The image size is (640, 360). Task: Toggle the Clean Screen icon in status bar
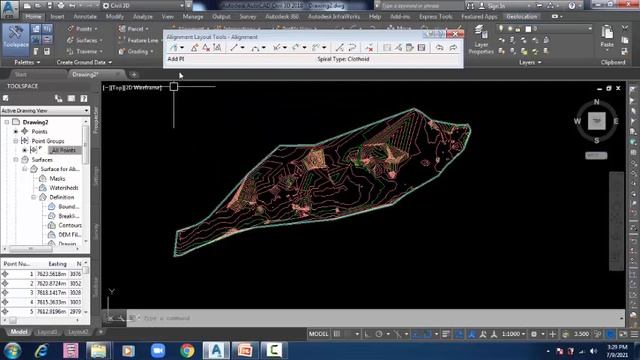pos(623,334)
